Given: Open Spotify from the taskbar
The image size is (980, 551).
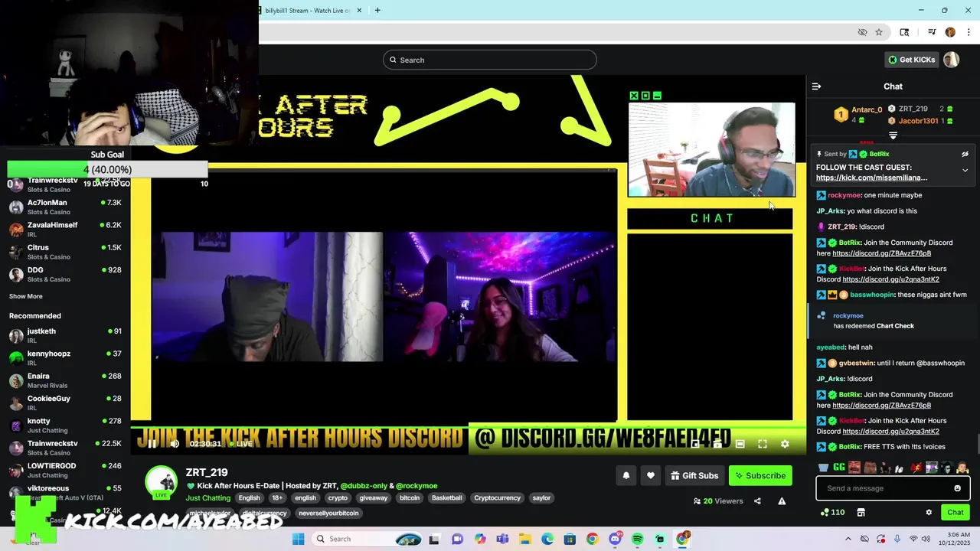Looking at the screenshot, I should pyautogui.click(x=637, y=539).
